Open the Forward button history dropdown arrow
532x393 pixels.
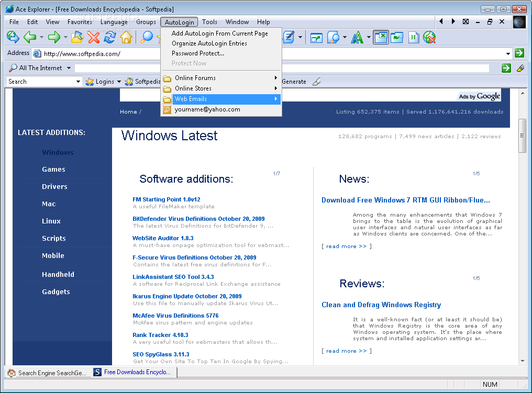tap(65, 37)
